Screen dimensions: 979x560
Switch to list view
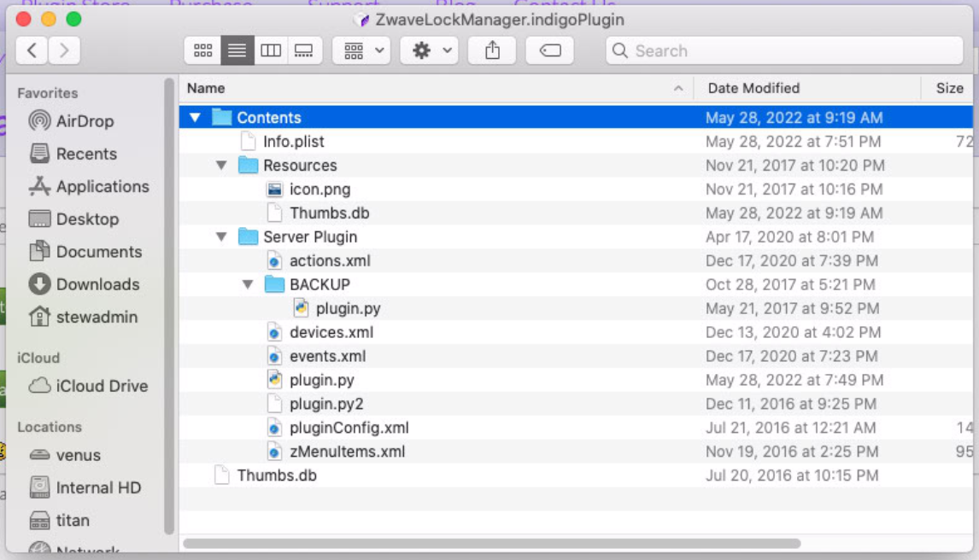(x=237, y=50)
